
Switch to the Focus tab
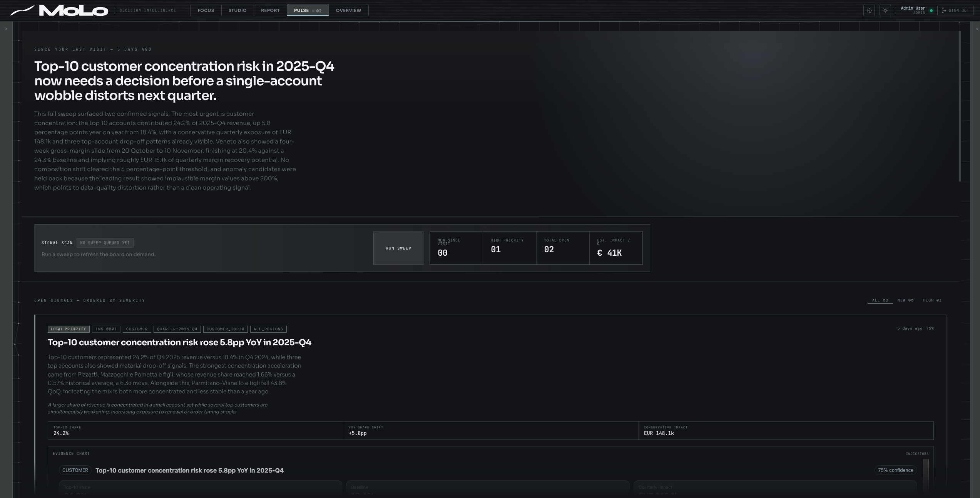click(206, 10)
